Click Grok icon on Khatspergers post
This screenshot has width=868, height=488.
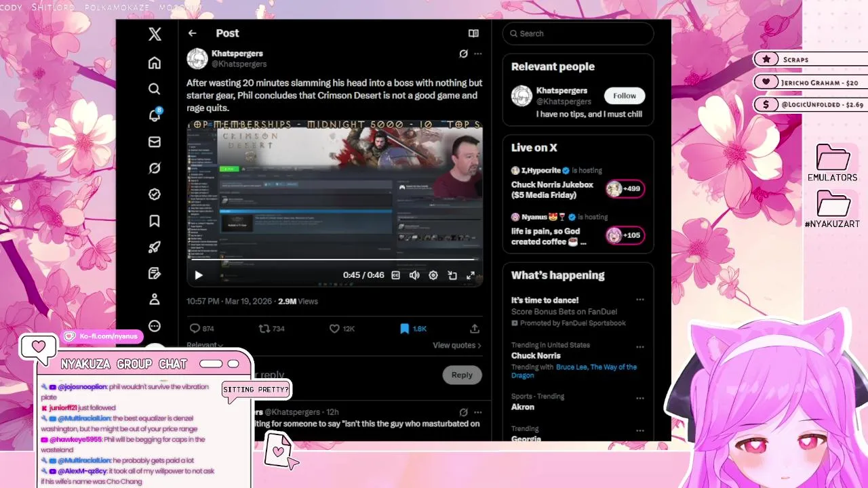(463, 54)
